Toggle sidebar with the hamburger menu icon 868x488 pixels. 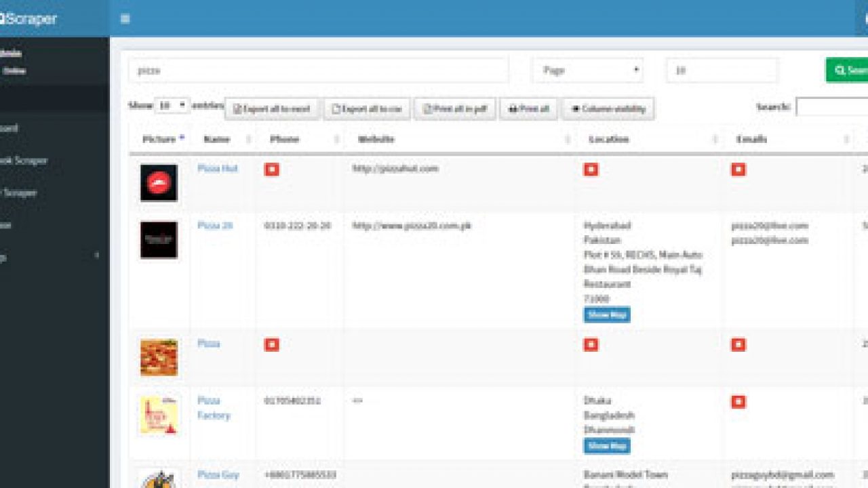(x=125, y=18)
